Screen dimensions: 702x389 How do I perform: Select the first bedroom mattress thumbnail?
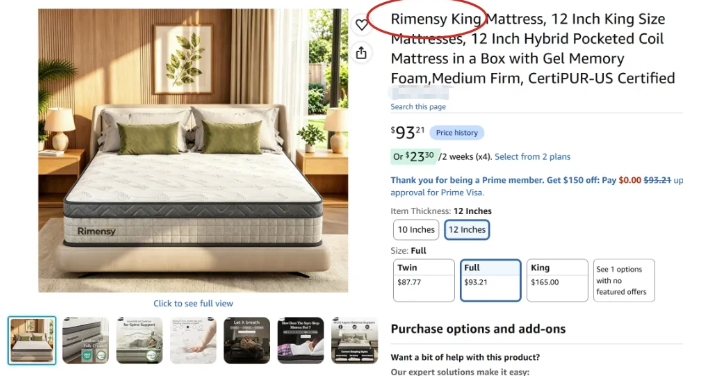32,341
